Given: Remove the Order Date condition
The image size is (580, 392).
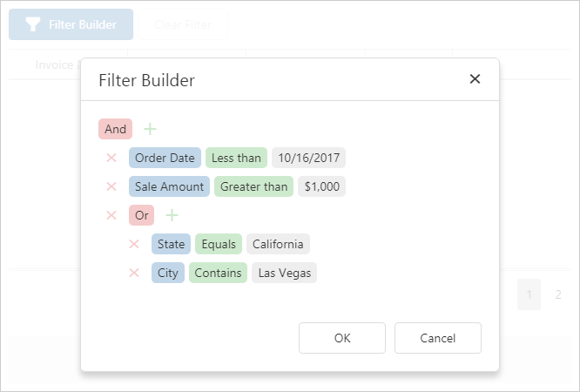Looking at the screenshot, I should [x=111, y=158].
